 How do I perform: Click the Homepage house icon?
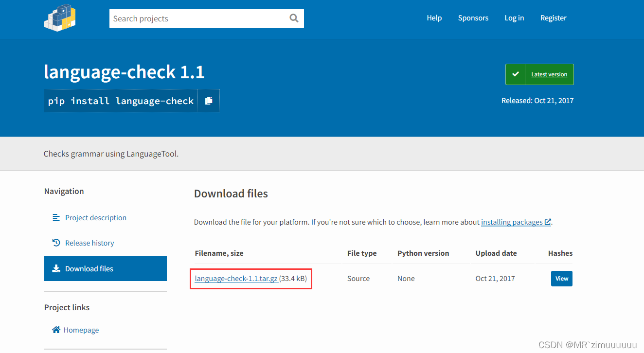pyautogui.click(x=56, y=330)
